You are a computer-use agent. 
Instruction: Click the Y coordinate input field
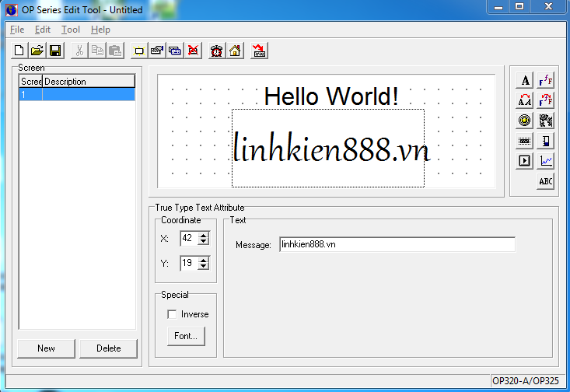pyautogui.click(x=189, y=263)
